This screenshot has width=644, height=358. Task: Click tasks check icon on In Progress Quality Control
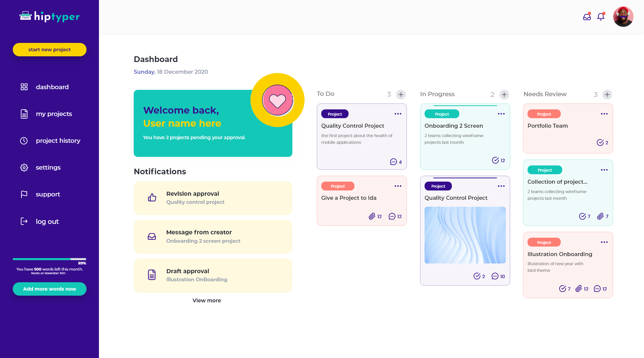click(x=477, y=276)
